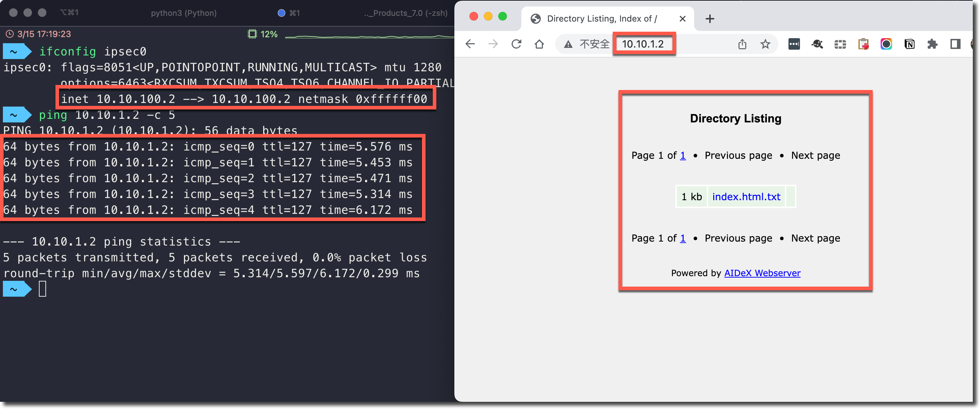This screenshot has width=980, height=409.
Task: Open the share page icon
Action: pyautogui.click(x=742, y=44)
